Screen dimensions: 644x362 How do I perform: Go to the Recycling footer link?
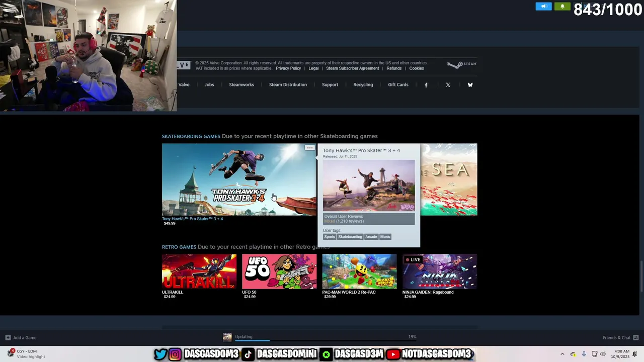click(363, 84)
